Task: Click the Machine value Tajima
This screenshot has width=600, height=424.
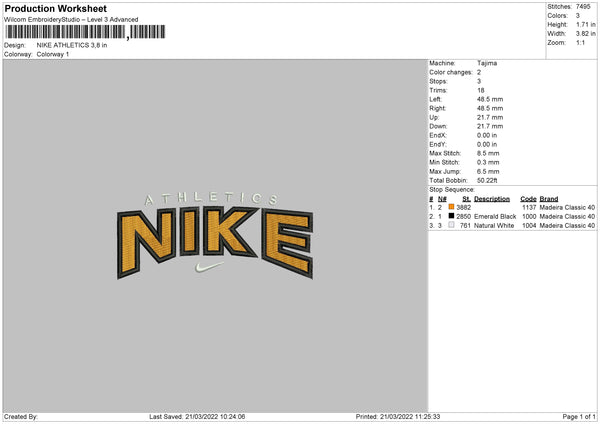Action: [x=487, y=63]
